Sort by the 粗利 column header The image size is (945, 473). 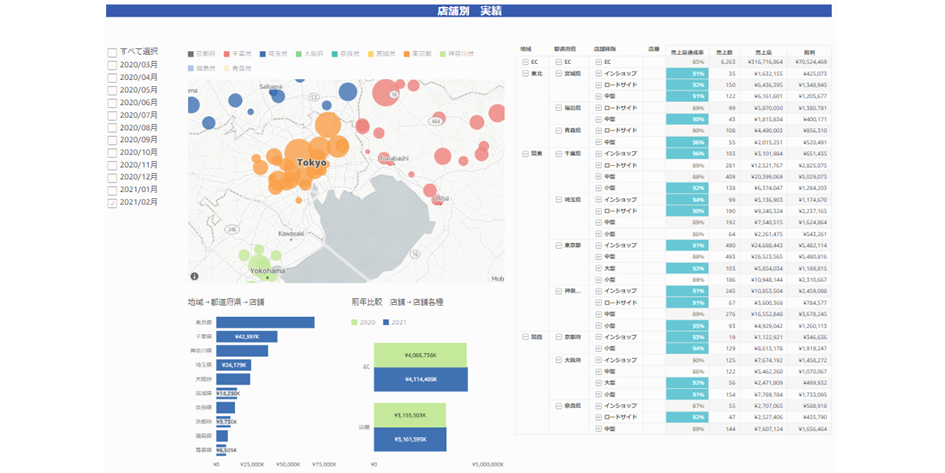pyautogui.click(x=809, y=52)
